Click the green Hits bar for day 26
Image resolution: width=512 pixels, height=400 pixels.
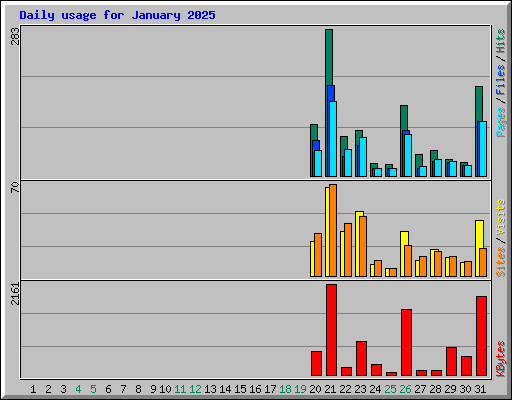coord(404,117)
